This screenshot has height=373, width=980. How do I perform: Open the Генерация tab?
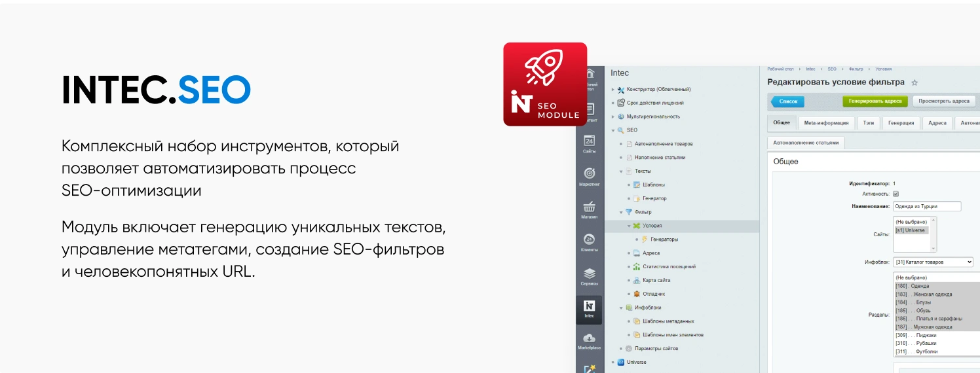(x=901, y=123)
